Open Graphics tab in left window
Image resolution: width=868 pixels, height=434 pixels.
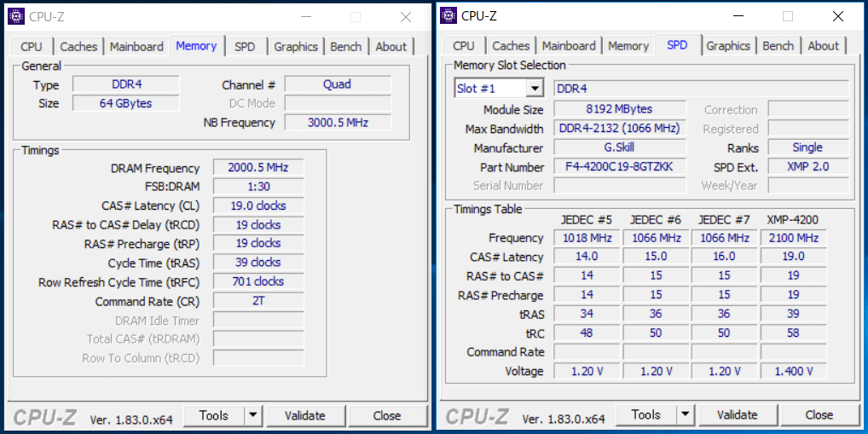pos(296,47)
